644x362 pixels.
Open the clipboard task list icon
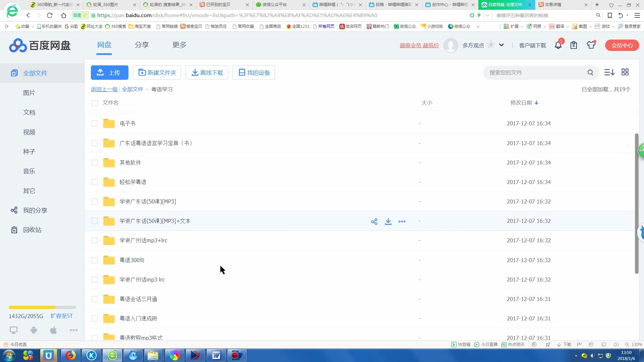click(x=574, y=45)
